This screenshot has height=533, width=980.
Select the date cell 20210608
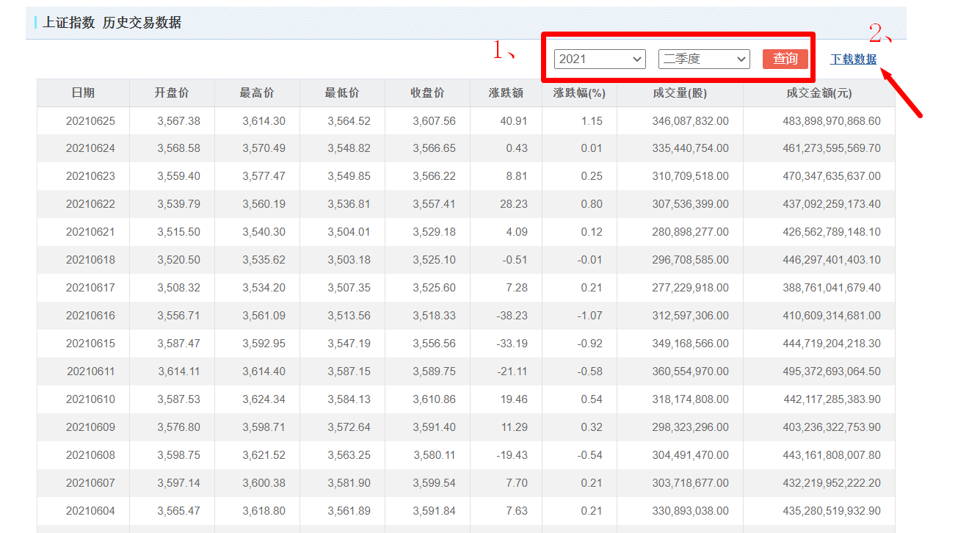pos(90,456)
